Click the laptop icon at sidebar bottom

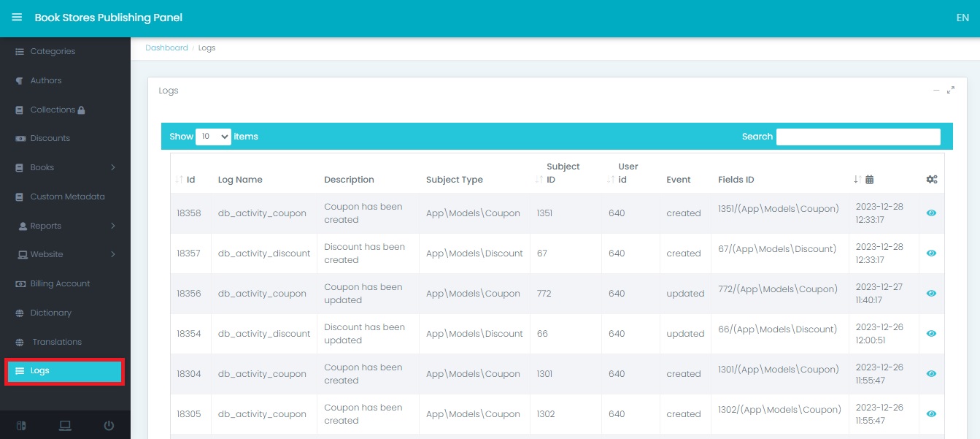pos(65,426)
